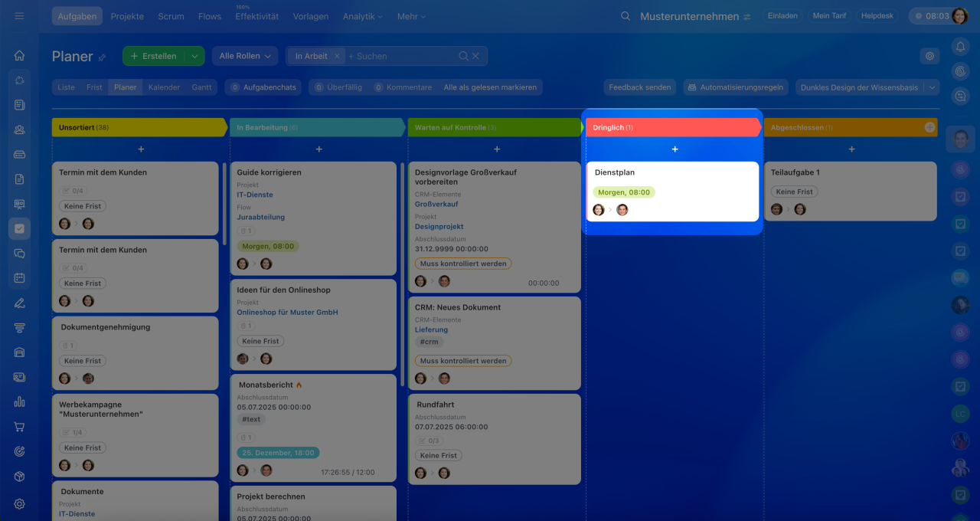Open the settings gear at sidebar bottom
The height and width of the screenshot is (521, 980).
(19, 503)
